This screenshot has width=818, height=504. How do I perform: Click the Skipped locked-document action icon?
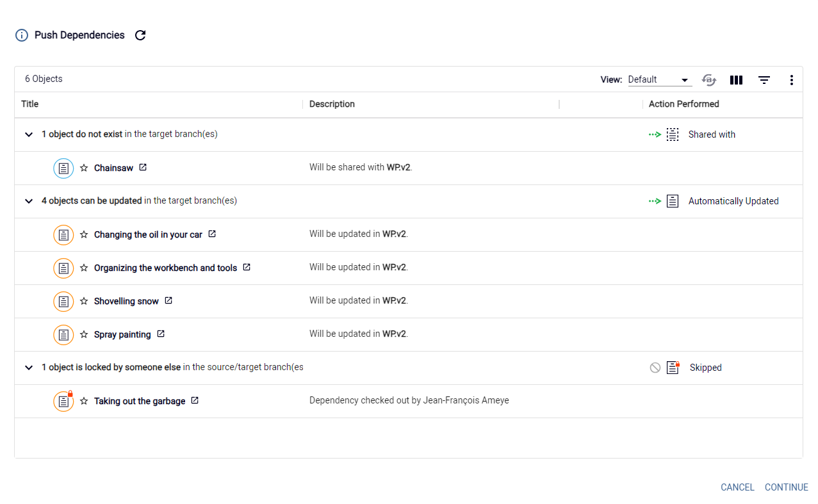pyautogui.click(x=673, y=368)
